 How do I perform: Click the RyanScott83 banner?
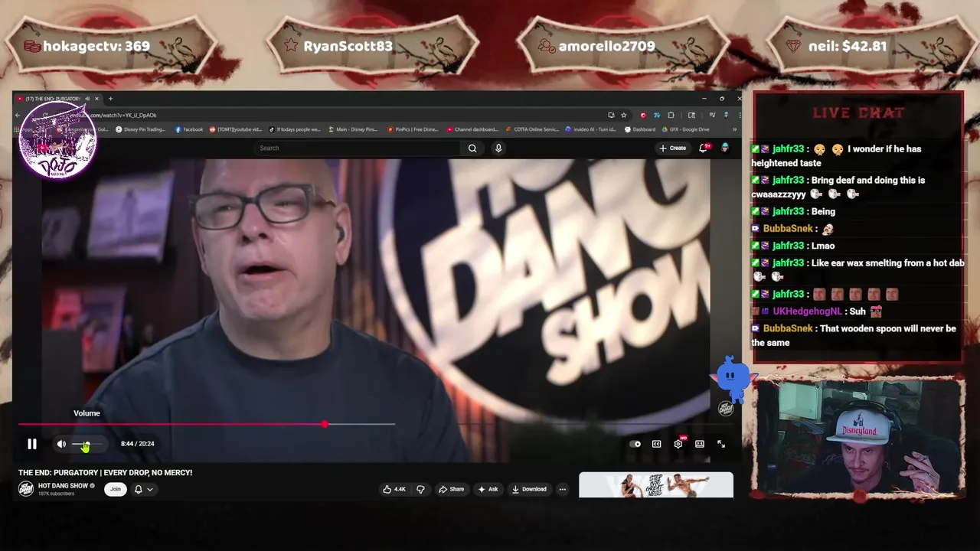[x=372, y=46]
